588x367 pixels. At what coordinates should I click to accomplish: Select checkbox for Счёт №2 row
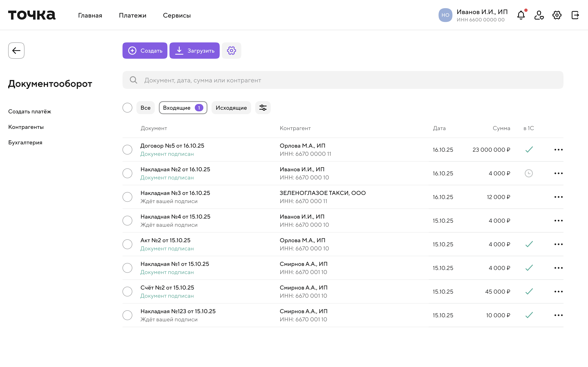[x=127, y=292]
